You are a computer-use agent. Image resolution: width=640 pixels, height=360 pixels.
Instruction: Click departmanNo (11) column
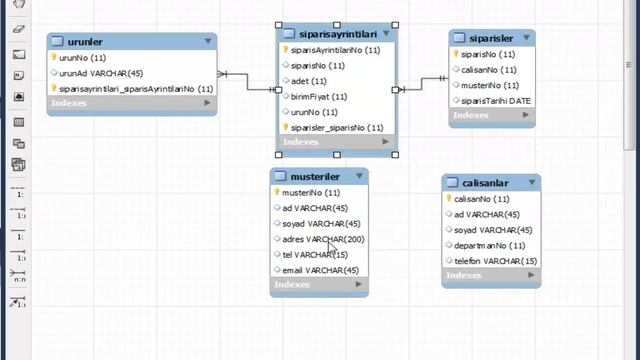[491, 246]
